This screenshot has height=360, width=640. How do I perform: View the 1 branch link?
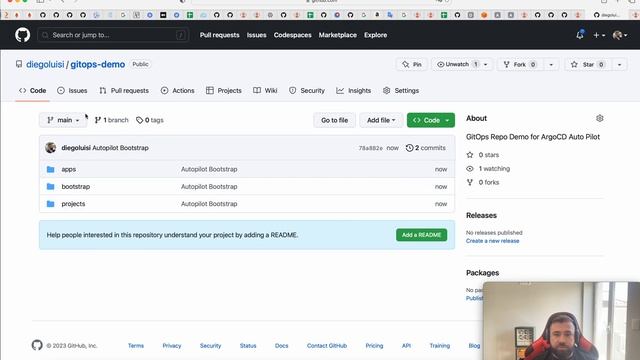(x=111, y=120)
